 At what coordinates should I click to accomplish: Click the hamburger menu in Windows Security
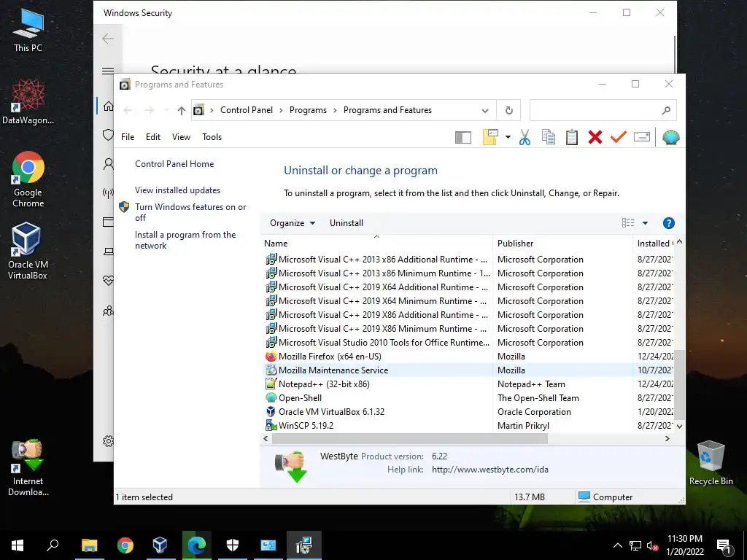[x=108, y=71]
